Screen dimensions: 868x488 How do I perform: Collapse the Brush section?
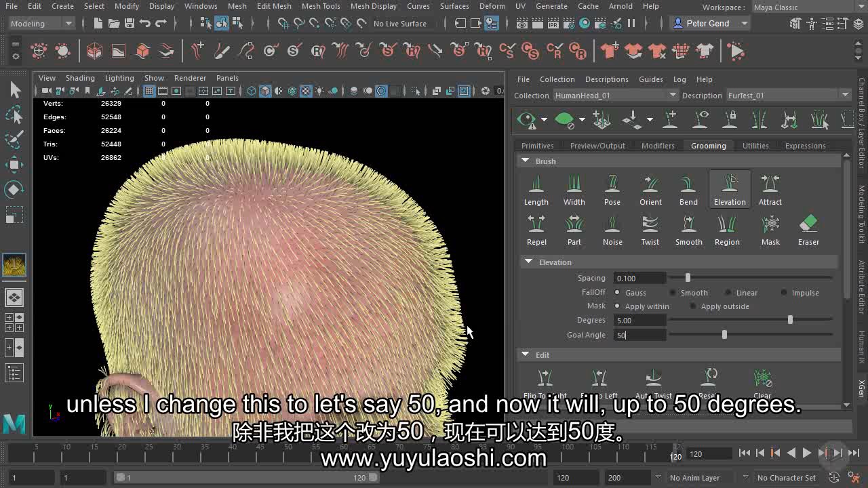[525, 161]
